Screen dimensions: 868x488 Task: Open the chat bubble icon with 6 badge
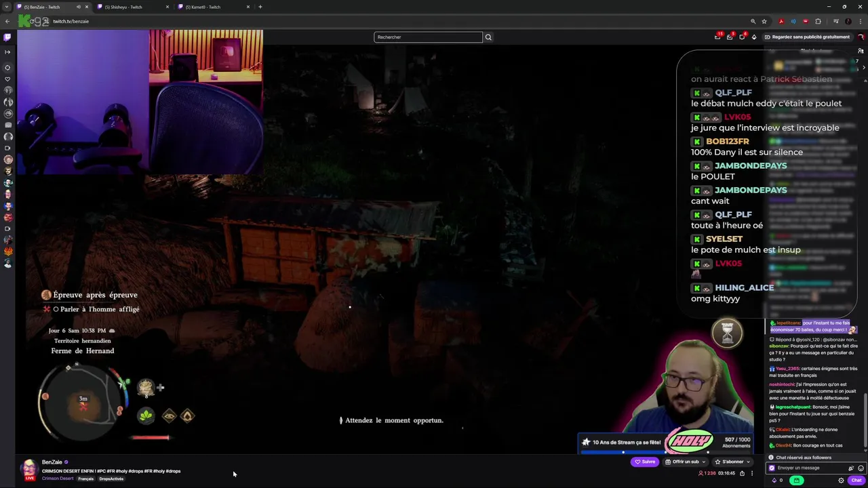(x=742, y=37)
